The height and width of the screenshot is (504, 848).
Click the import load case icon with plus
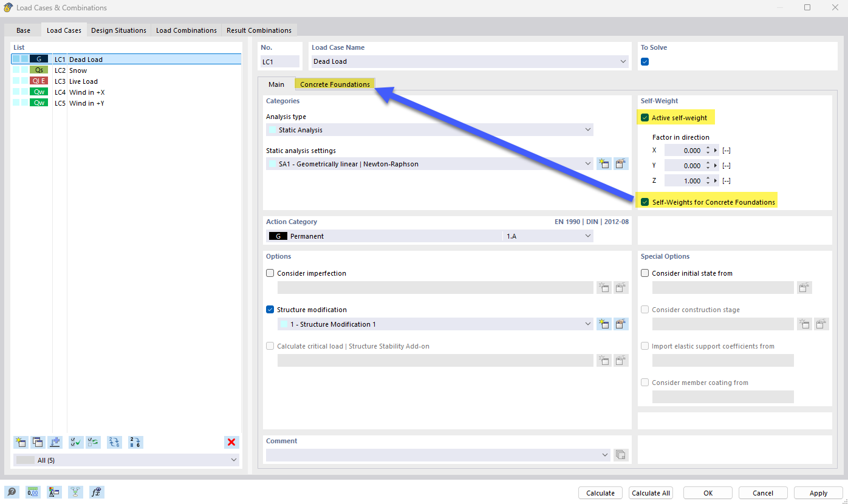[x=55, y=442]
